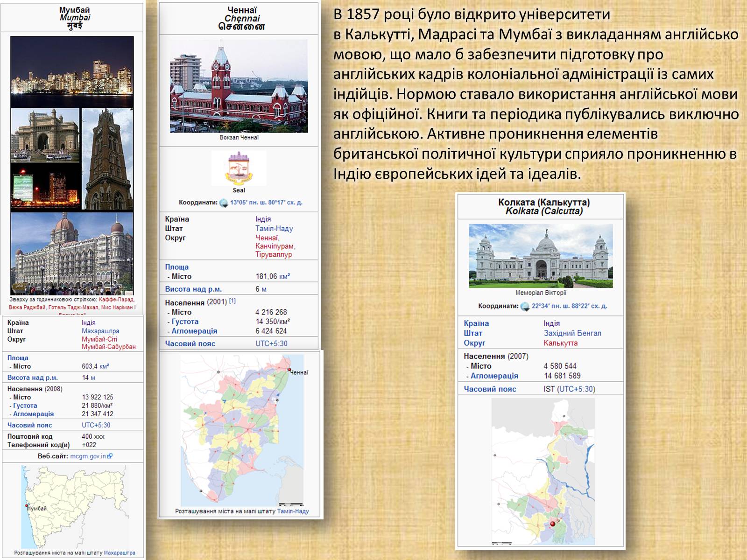Click the Мумбай marker on Maharashtra map
The height and width of the screenshot is (560, 747).
26,505
